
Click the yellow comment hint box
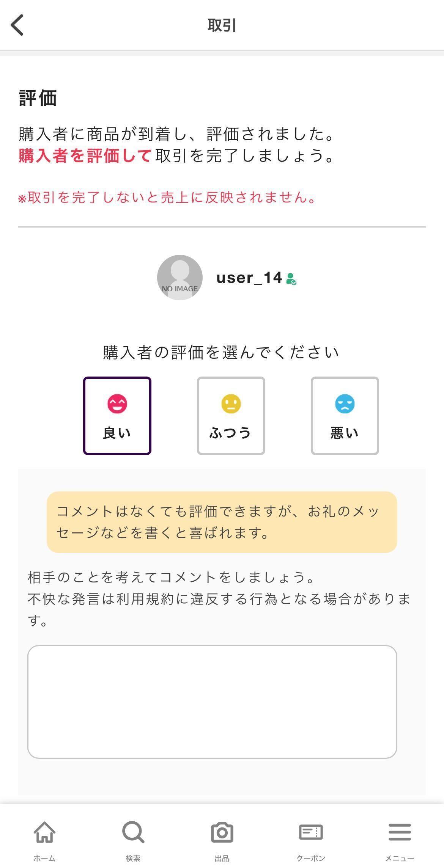click(222, 522)
